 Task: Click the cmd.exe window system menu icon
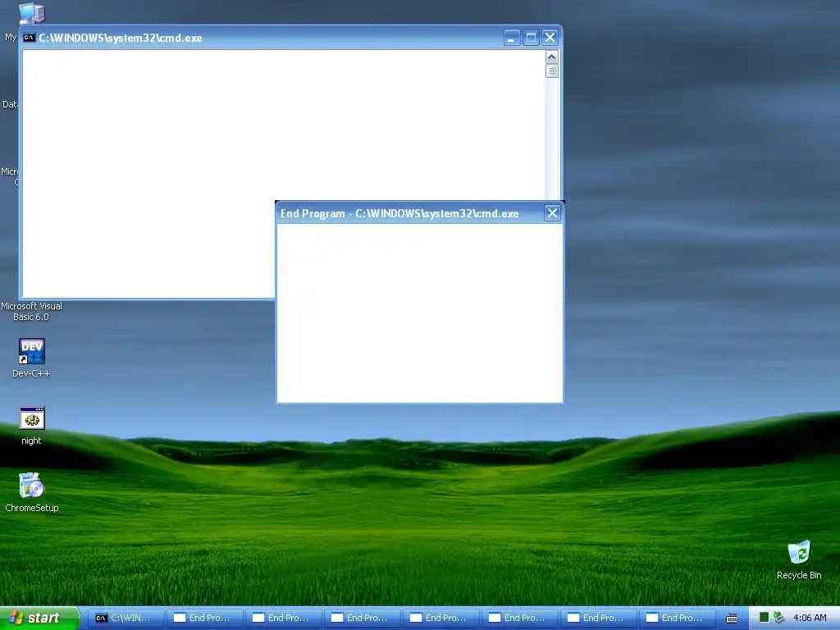[x=29, y=38]
